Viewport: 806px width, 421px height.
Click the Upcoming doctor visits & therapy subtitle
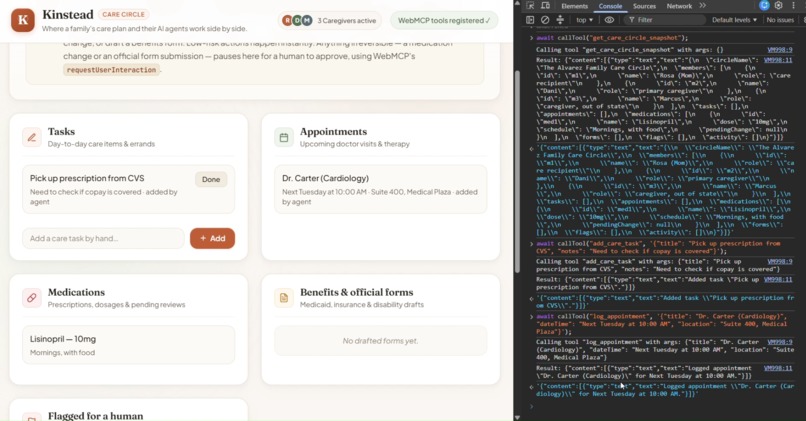(x=355, y=144)
